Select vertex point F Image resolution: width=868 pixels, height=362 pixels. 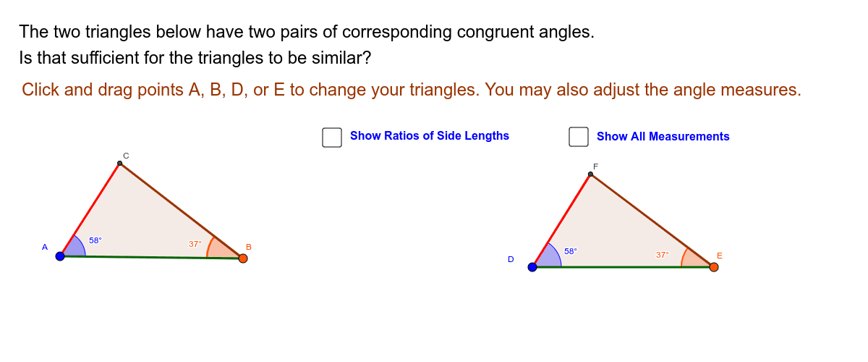590,174
